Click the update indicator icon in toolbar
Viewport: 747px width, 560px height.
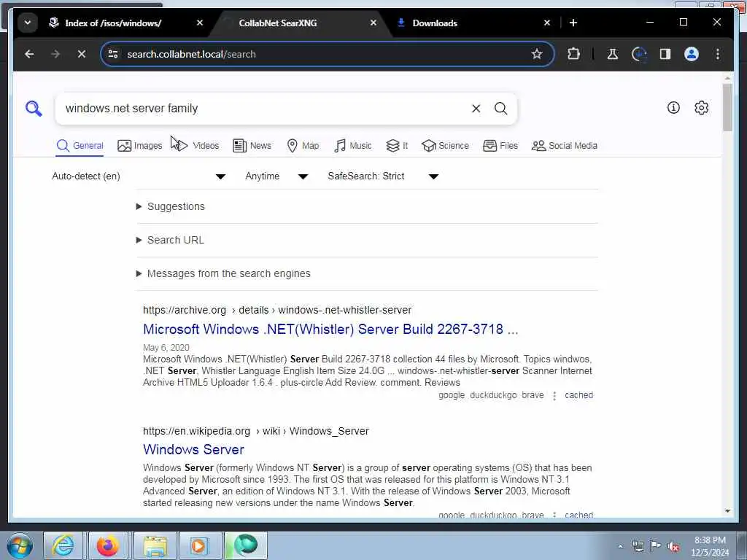[x=639, y=54]
